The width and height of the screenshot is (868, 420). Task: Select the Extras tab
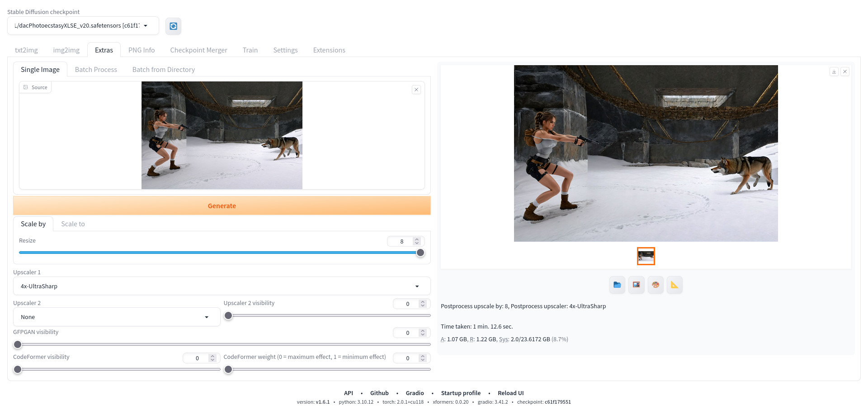point(104,50)
